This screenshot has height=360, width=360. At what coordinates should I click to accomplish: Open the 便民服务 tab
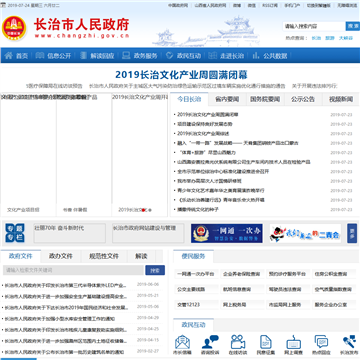point(193,256)
